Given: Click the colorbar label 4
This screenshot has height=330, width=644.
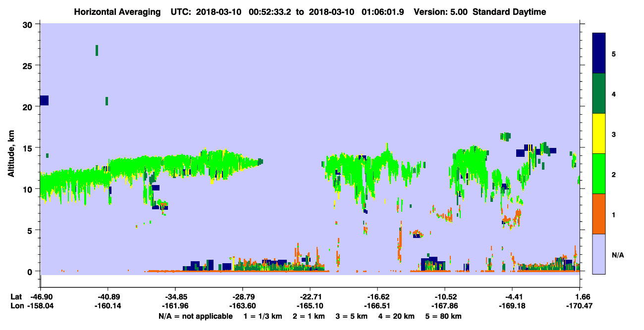Looking at the screenshot, I should pyautogui.click(x=614, y=94).
